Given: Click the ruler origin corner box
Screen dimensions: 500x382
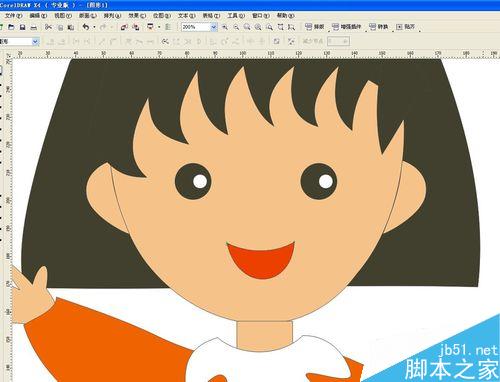Looking at the screenshot, I should coord(8,55).
